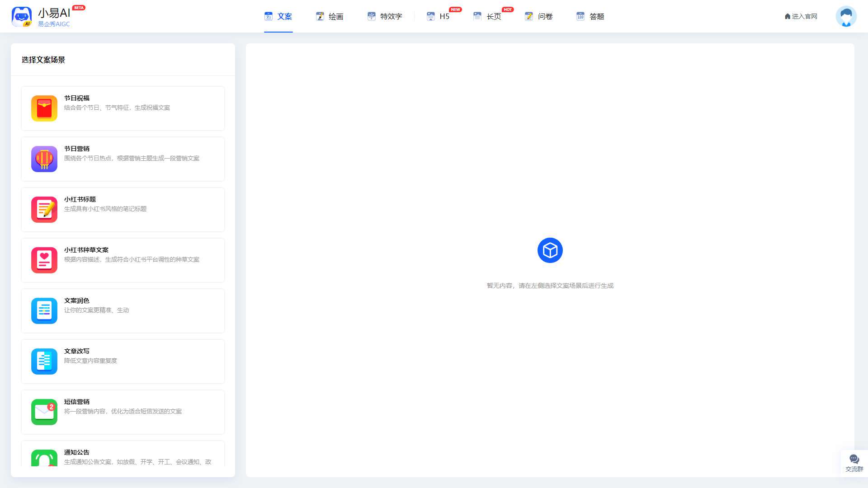Open the 文案 tab
The width and height of the screenshot is (868, 488).
point(278,16)
